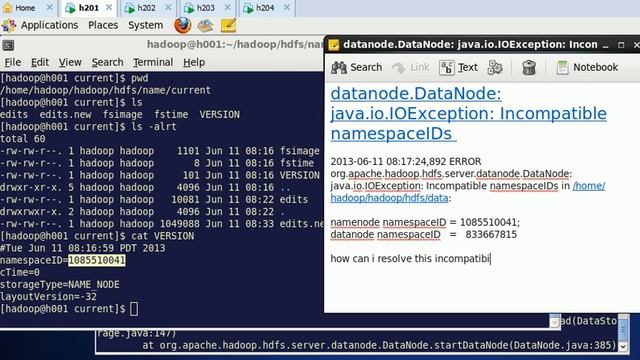Close the h204 tab
The width and height of the screenshot is (640, 360).
coord(287,7)
